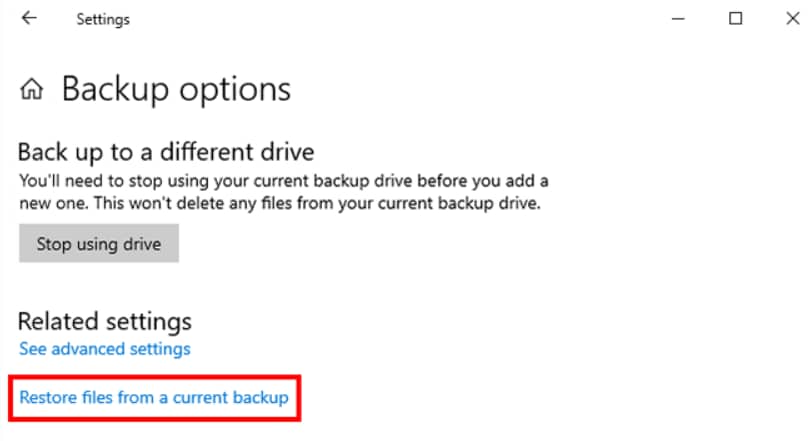
Task: Click blank space right of See advanced settings
Action: click(400, 349)
